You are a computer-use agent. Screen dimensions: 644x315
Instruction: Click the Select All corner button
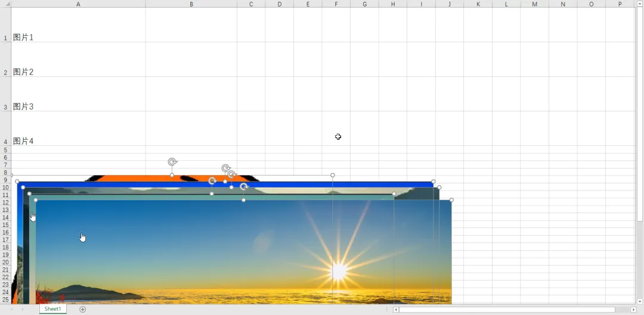pyautogui.click(x=5, y=4)
